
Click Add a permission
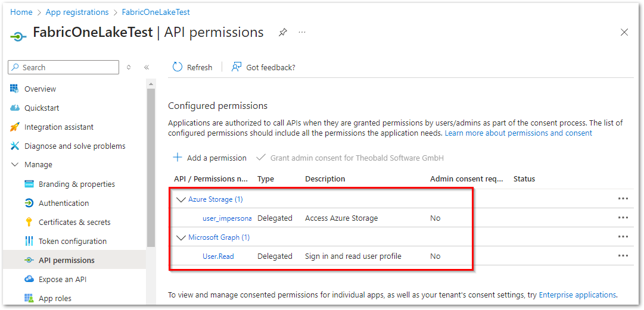click(x=210, y=158)
